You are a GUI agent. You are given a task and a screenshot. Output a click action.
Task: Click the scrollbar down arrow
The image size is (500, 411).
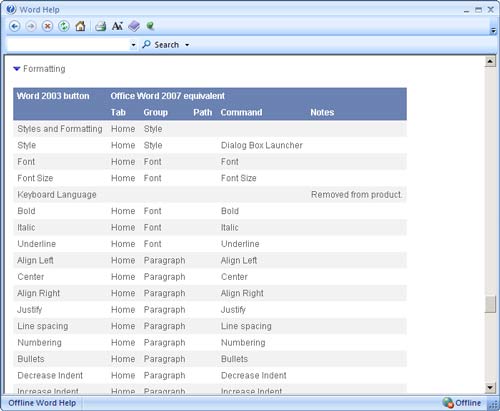pos(490,387)
